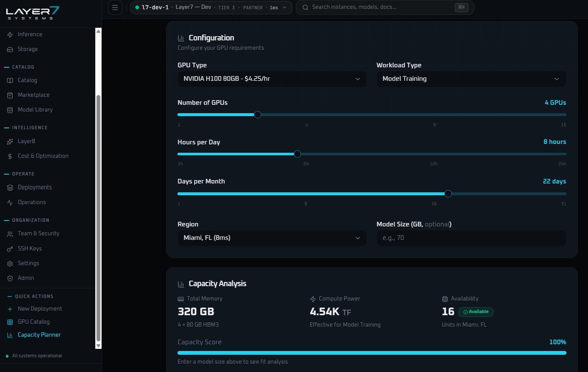Screen dimensions: 588x372
Task: Open Storage in sidebar
Action: click(x=28, y=49)
